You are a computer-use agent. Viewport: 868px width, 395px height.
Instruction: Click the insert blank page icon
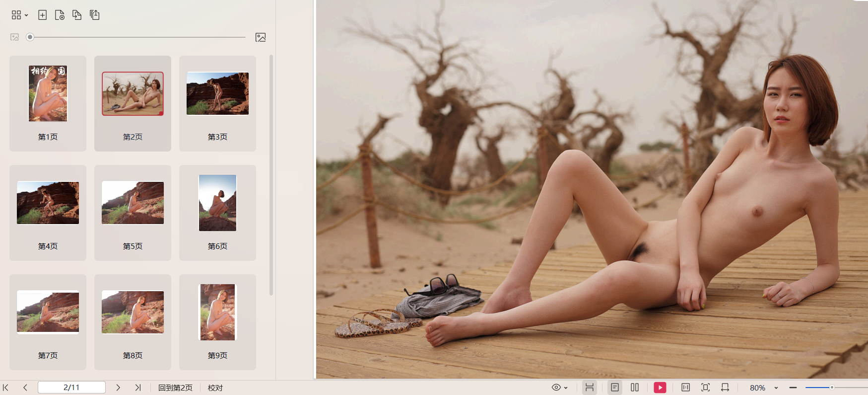43,15
